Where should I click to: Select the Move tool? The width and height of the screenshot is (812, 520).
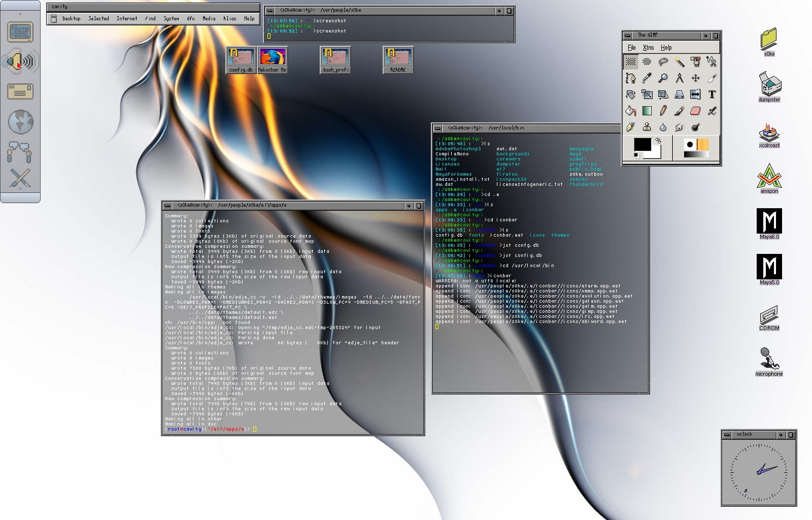pos(695,78)
